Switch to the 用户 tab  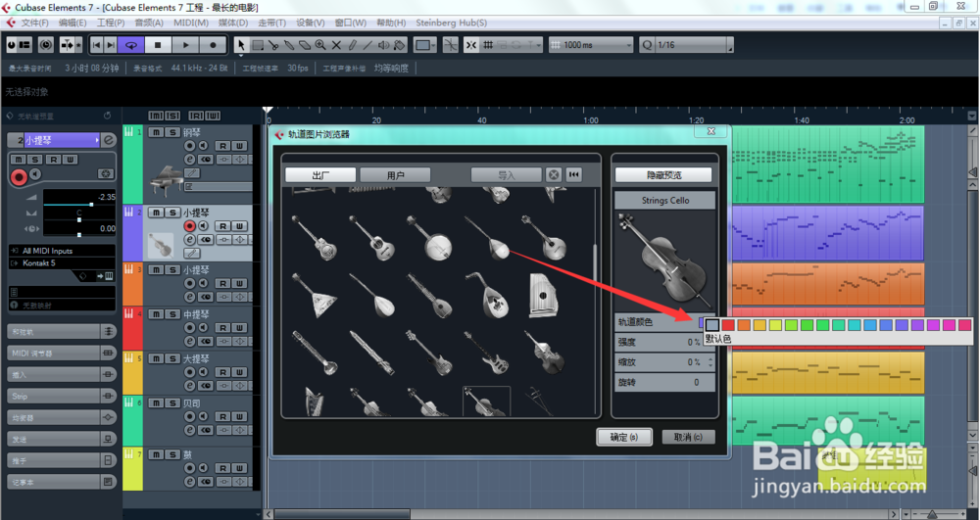point(395,174)
